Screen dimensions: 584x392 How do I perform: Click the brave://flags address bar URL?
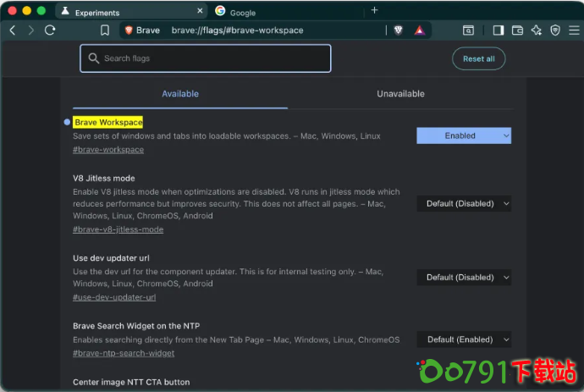click(237, 30)
